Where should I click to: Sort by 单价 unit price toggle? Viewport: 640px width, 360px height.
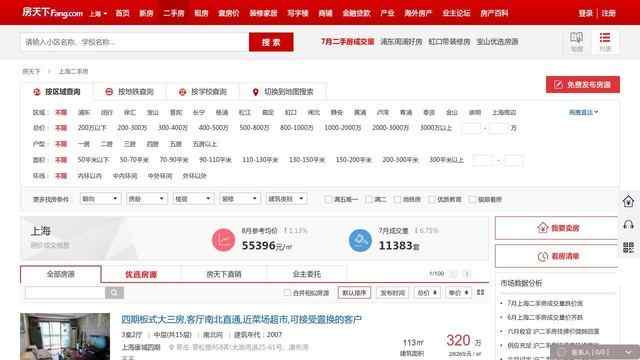pos(458,293)
